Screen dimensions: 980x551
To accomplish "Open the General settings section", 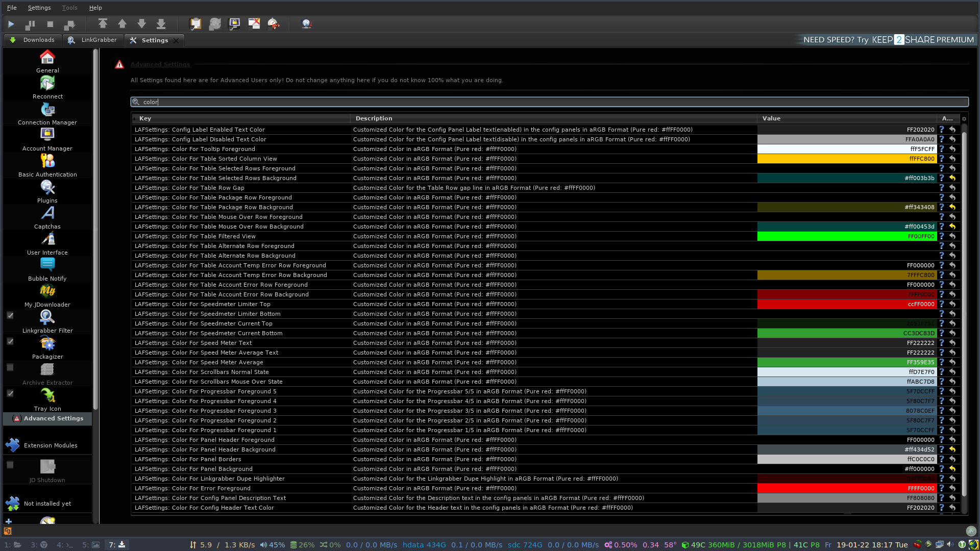I will (x=47, y=62).
